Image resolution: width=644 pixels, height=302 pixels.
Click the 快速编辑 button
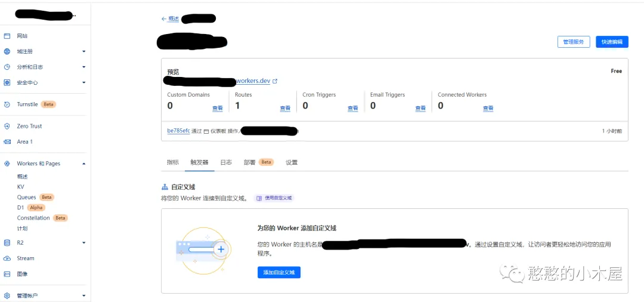(x=612, y=42)
